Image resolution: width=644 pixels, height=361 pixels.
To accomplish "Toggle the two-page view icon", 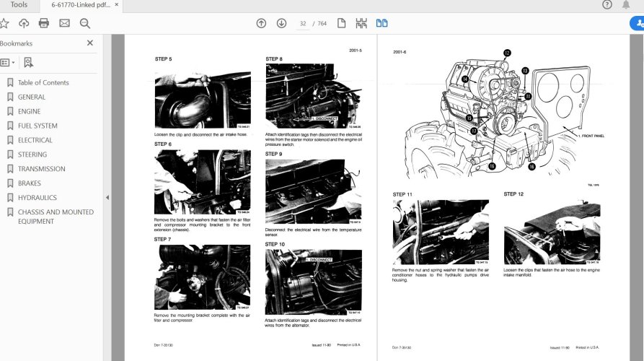I will pos(382,23).
